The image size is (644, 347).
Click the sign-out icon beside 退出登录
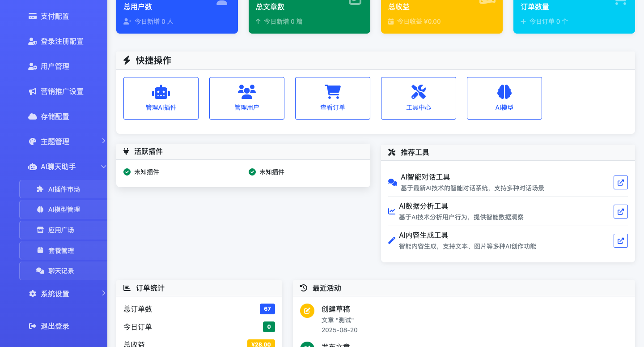coord(33,326)
